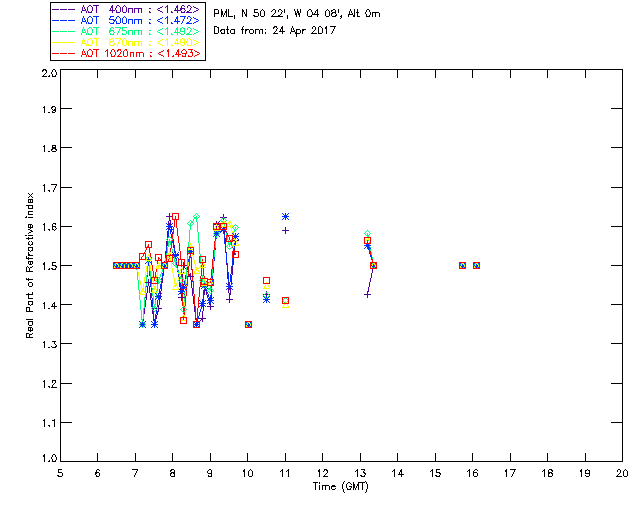Image resolution: width=640 pixels, height=512 pixels.
Task: Select the PML station location header text
Action: pyautogui.click(x=297, y=14)
